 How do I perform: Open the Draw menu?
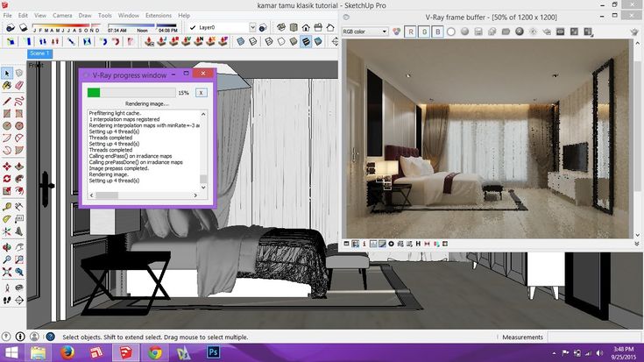tap(85, 15)
